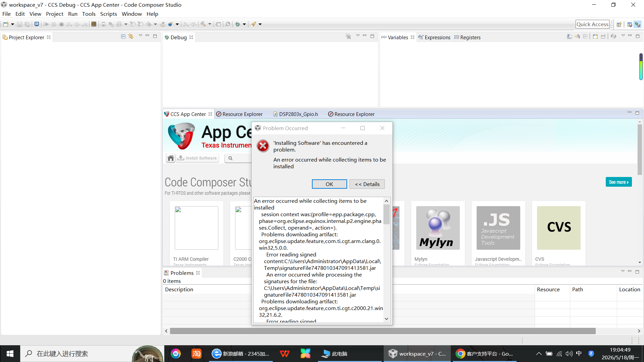Click the WPS Office taskbar icon
Image resolution: width=644 pixels, height=362 pixels.
point(284,354)
